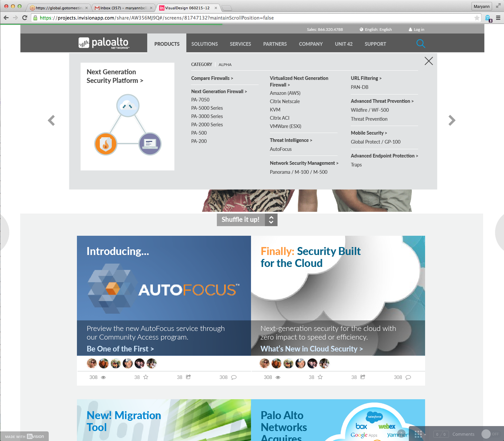
Task: Open the InVision screens grid icon
Action: point(418,434)
